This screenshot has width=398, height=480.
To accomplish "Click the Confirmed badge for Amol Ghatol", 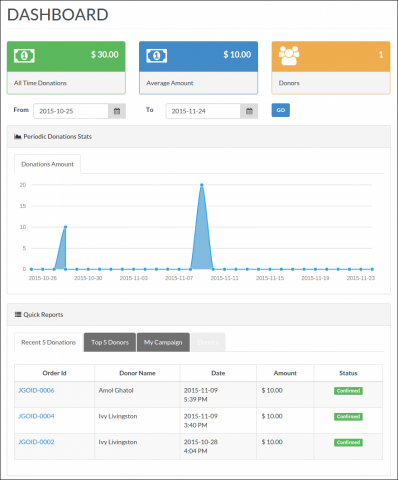I will [x=348, y=391].
